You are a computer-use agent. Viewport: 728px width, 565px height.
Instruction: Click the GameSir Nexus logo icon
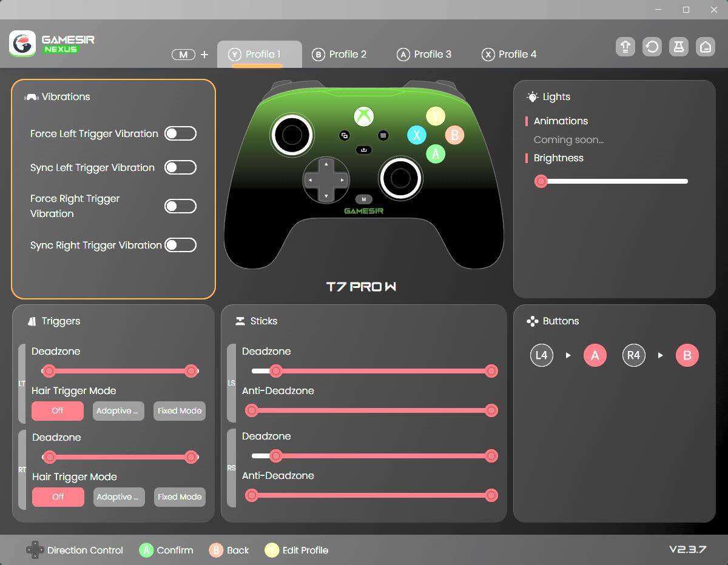[x=22, y=44]
